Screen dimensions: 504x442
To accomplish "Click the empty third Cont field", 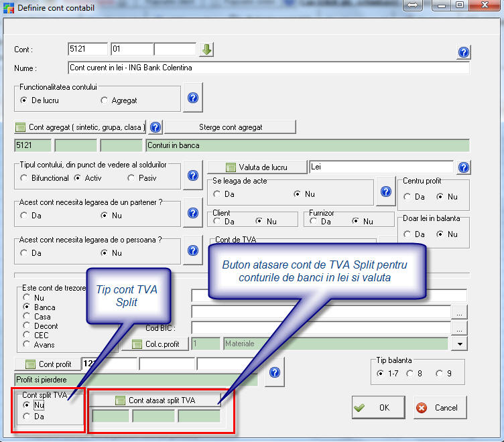I will [175, 49].
